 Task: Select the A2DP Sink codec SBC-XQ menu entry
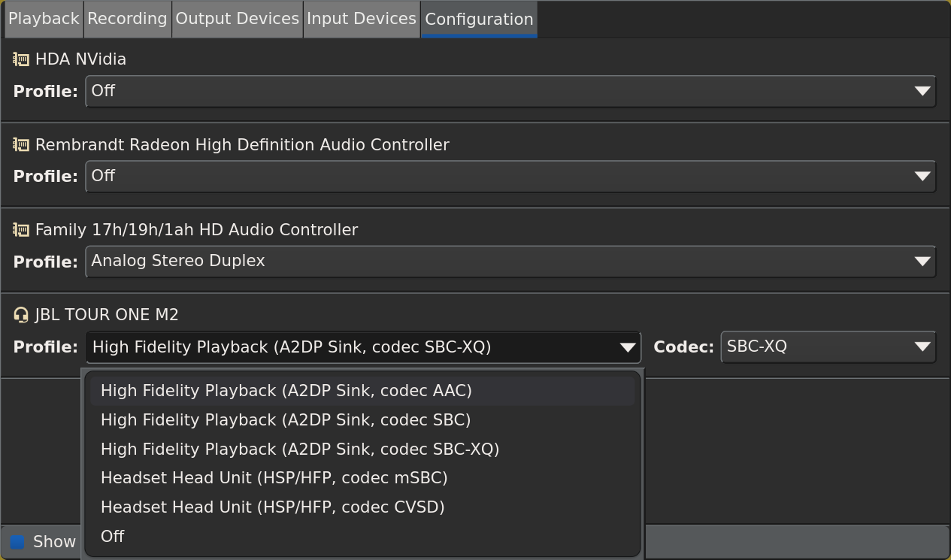point(362,450)
